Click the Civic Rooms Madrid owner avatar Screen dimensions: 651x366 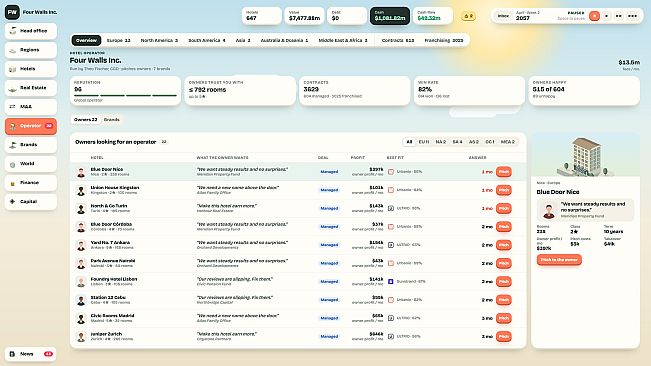coord(81,318)
